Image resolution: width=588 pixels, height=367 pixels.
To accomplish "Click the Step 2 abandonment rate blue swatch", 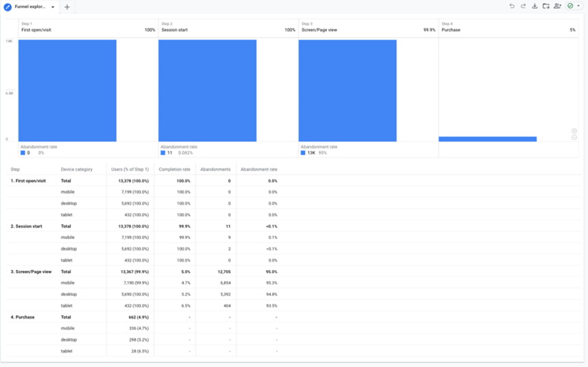I will 163,153.
